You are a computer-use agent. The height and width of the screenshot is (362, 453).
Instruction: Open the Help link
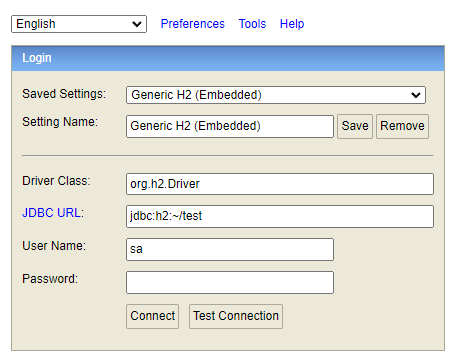[x=292, y=24]
